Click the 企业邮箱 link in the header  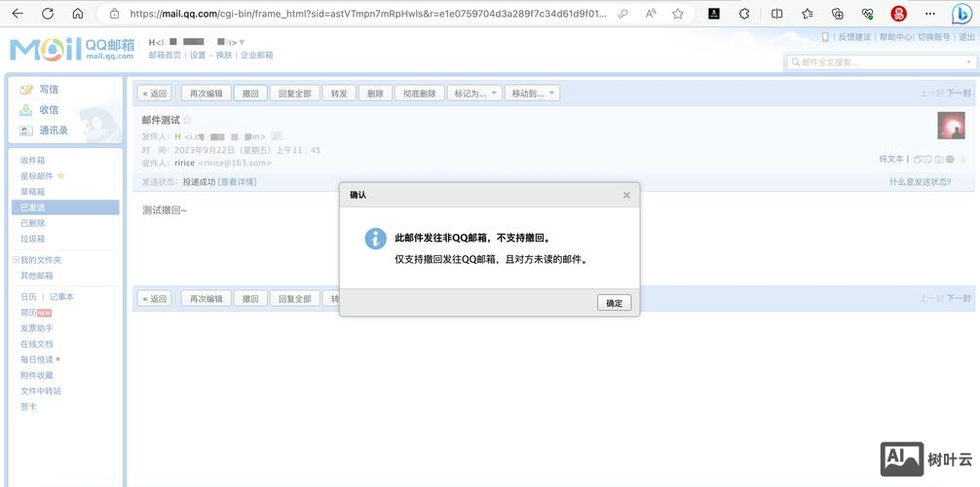[x=257, y=55]
